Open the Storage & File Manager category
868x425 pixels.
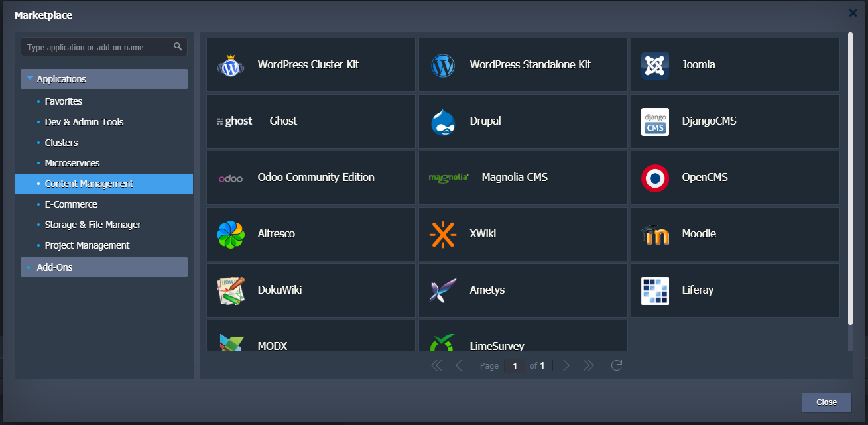[93, 225]
